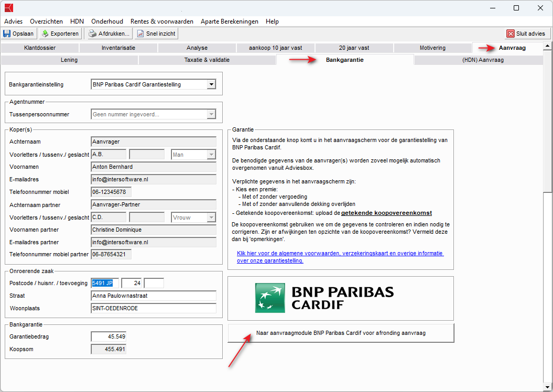Viewport: 553px width, 392px height.
Task: Click the Postcode field 5491 JP
Action: [105, 283]
